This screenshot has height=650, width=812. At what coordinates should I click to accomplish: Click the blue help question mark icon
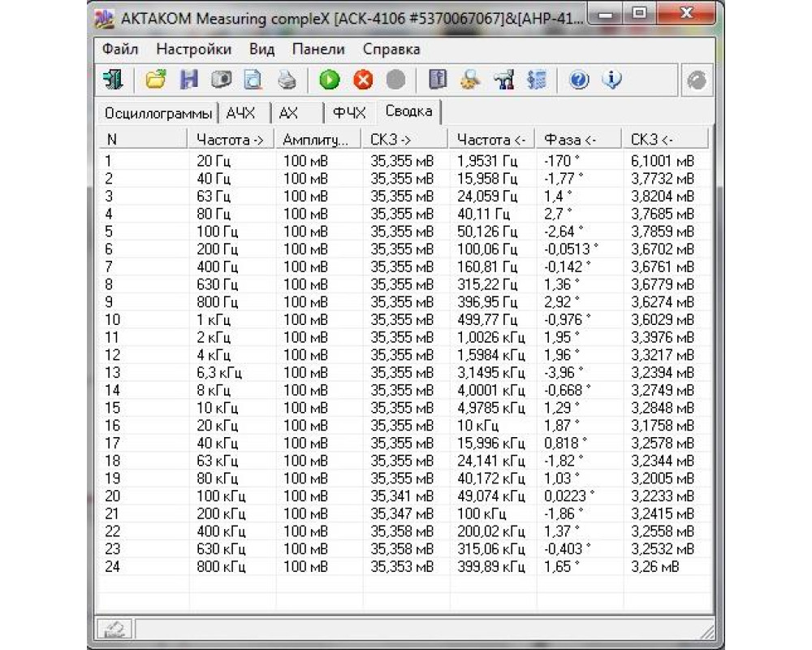pos(579,80)
